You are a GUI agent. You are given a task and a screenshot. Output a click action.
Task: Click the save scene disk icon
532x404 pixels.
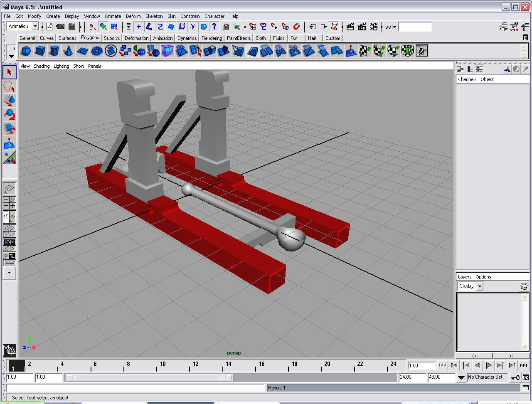pyautogui.click(x=72, y=27)
